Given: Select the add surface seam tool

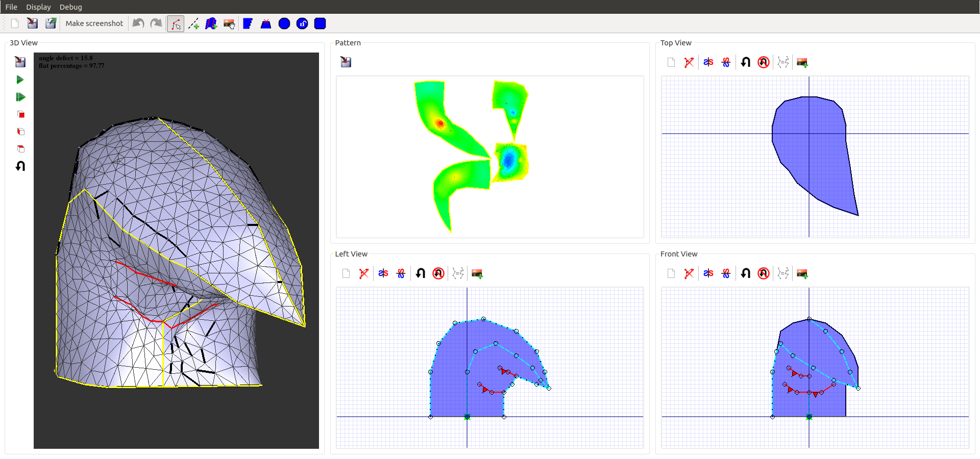Looking at the screenshot, I should pos(211,23).
